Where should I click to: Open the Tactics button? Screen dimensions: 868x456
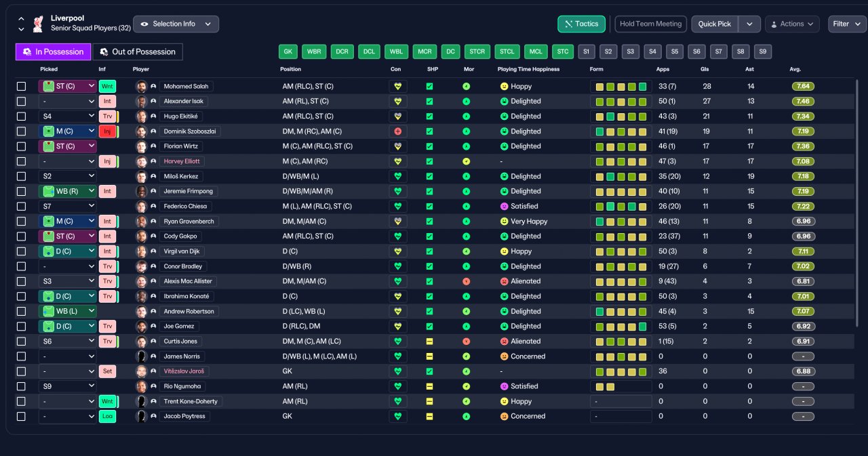tap(581, 24)
